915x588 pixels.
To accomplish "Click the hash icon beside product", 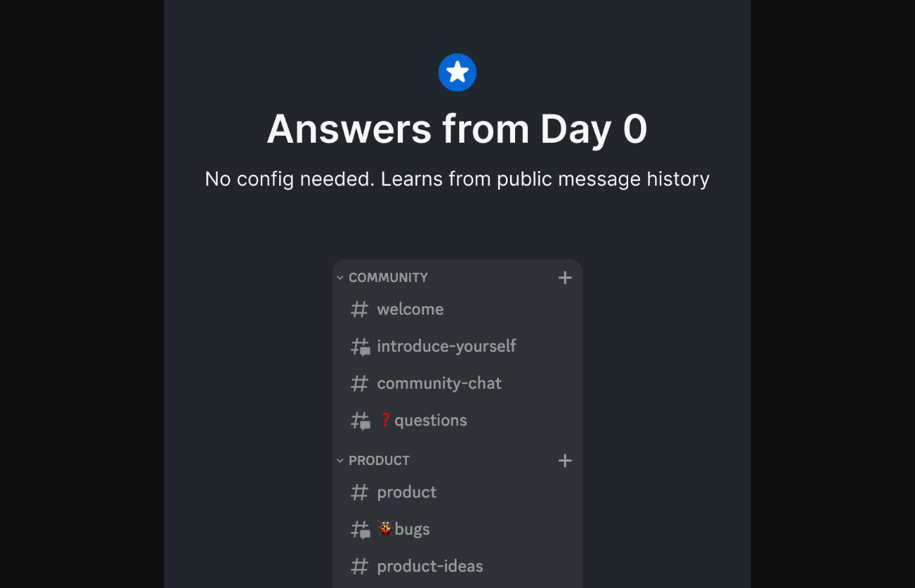I will (x=360, y=493).
